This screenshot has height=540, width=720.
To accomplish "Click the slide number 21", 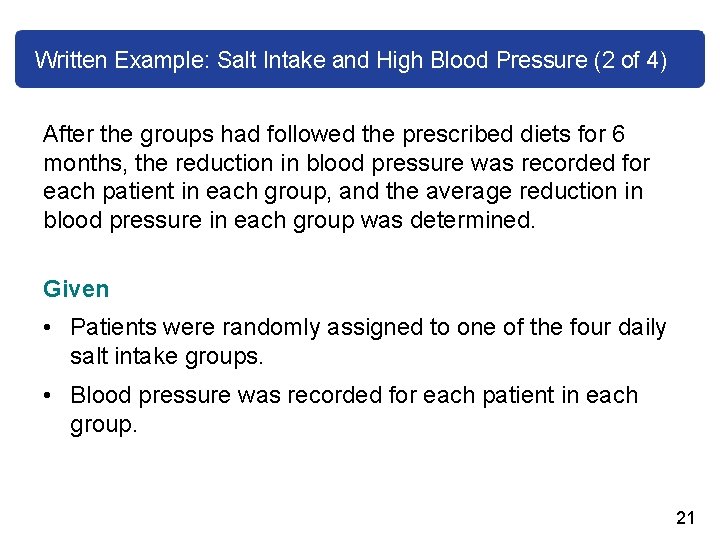I will [x=685, y=517].
